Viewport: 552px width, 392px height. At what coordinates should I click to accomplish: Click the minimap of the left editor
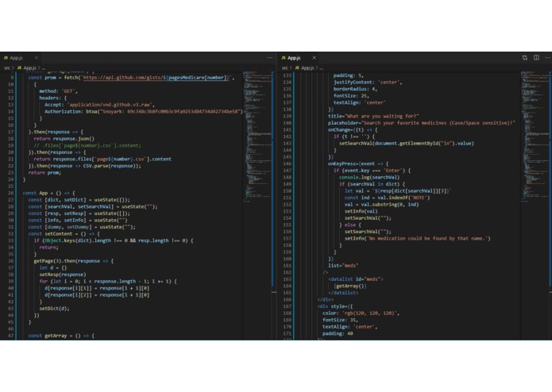coord(257,137)
